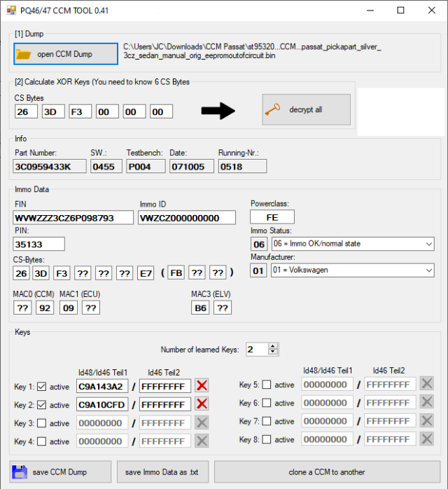Click the SW field 0455

click(106, 166)
